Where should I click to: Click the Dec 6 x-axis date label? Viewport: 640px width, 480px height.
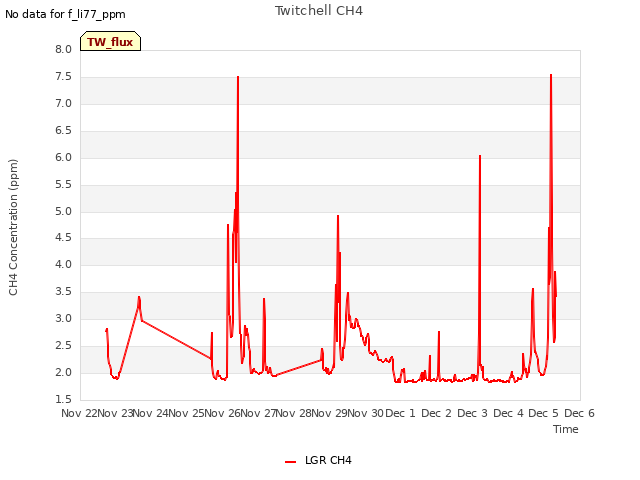pos(579,413)
